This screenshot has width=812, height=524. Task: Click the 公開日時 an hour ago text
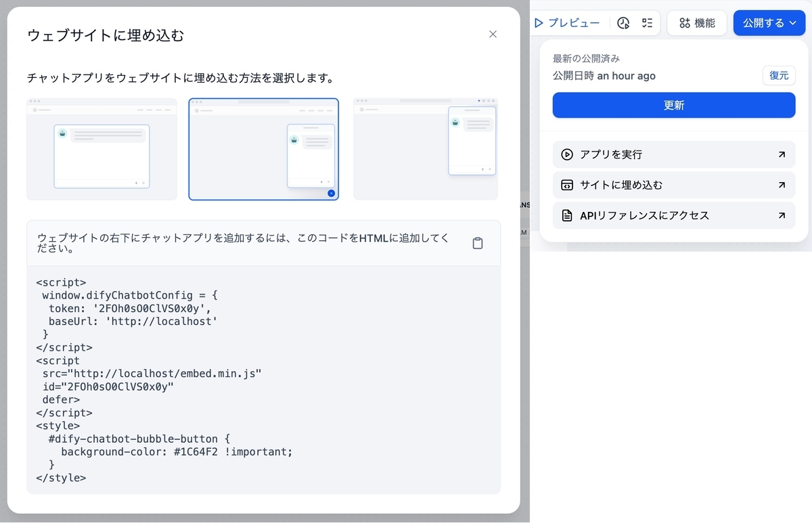604,76
